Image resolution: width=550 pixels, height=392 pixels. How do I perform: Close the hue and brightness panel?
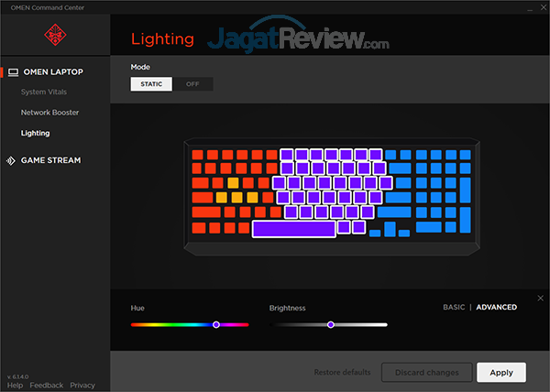pos(540,298)
